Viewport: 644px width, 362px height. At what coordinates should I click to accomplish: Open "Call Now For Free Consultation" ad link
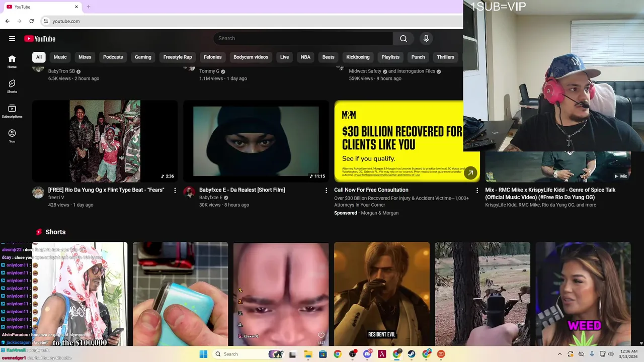coord(371,190)
